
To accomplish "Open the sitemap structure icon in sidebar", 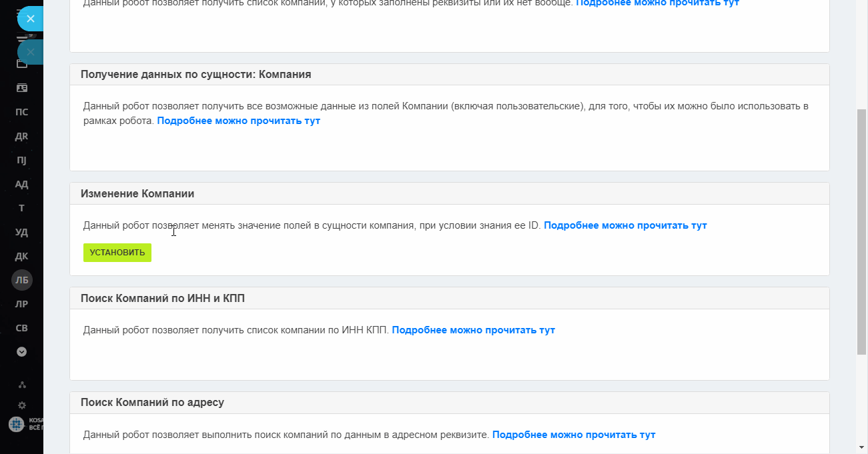I will [x=22, y=385].
